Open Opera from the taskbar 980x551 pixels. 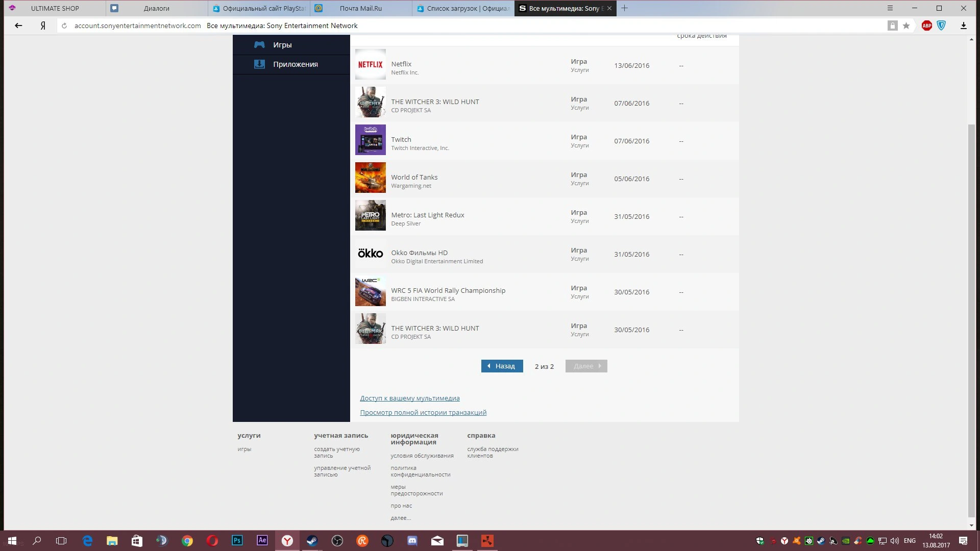tap(212, 541)
